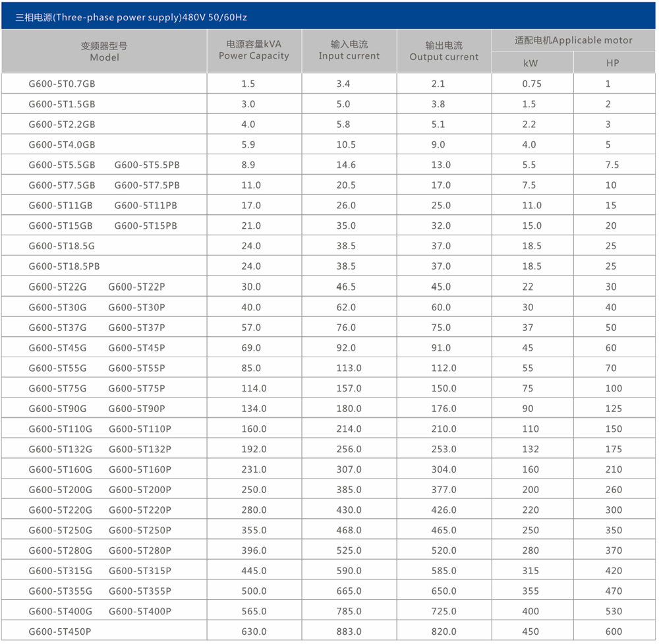This screenshot has width=659, height=644.
Task: Select the Model column header
Action: (104, 51)
